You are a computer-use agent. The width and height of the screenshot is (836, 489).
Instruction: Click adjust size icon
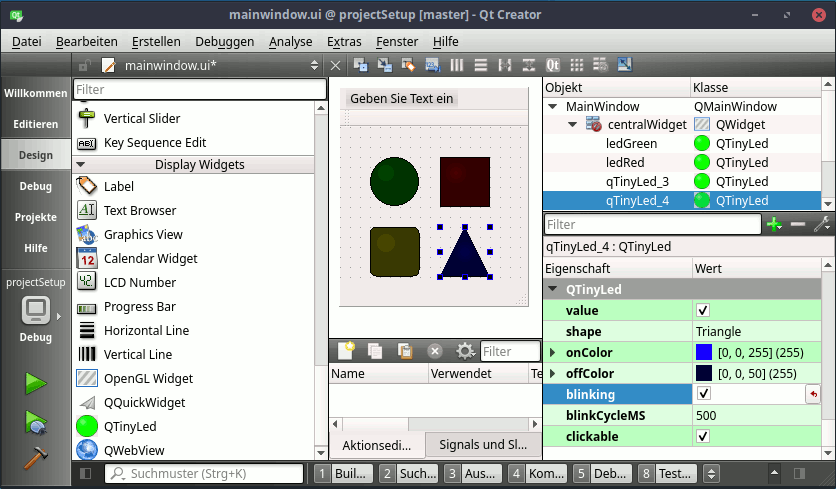pos(624,65)
